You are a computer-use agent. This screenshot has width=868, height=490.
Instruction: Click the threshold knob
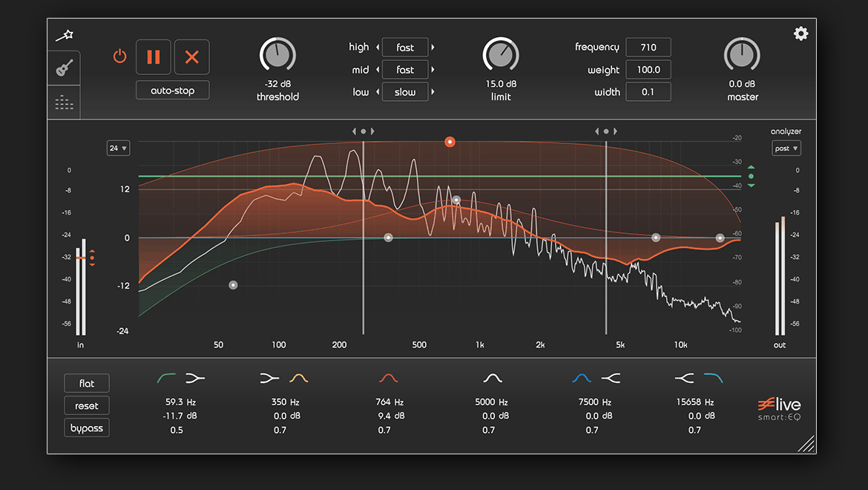(x=277, y=55)
